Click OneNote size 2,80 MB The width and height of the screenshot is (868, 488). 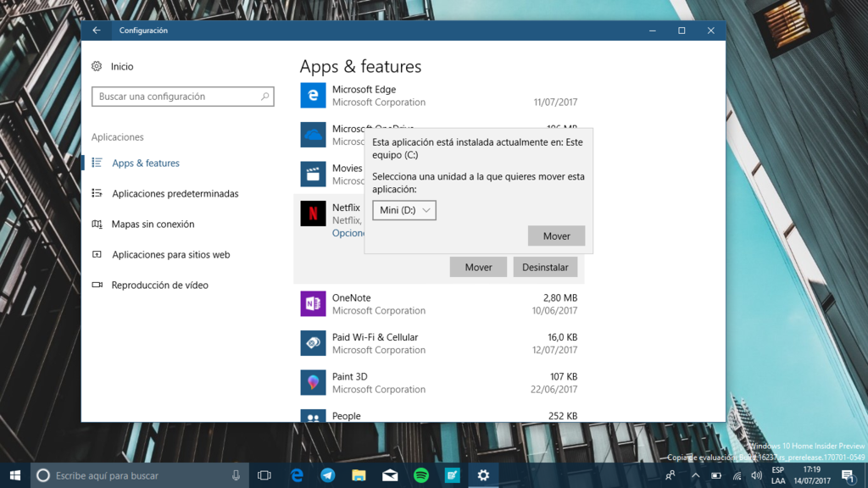click(560, 297)
